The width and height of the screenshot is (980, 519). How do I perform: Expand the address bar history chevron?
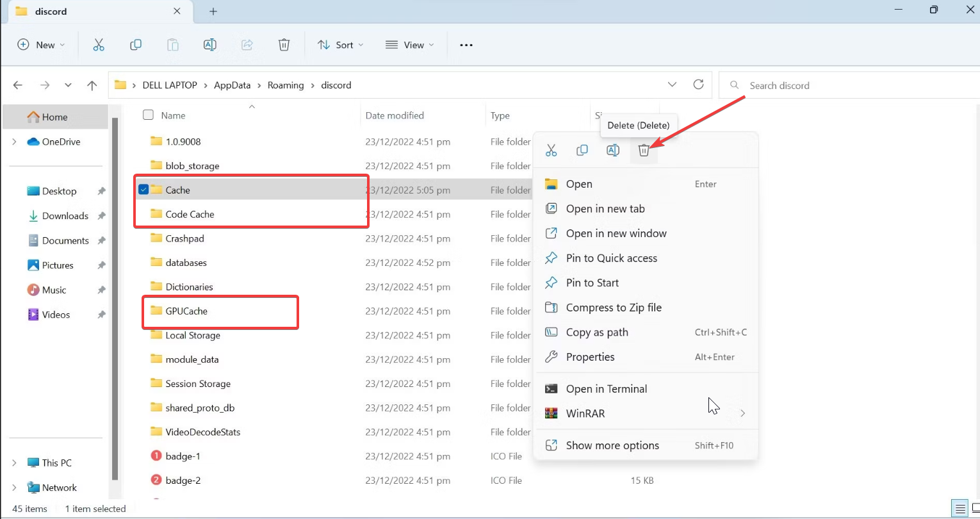tap(672, 85)
